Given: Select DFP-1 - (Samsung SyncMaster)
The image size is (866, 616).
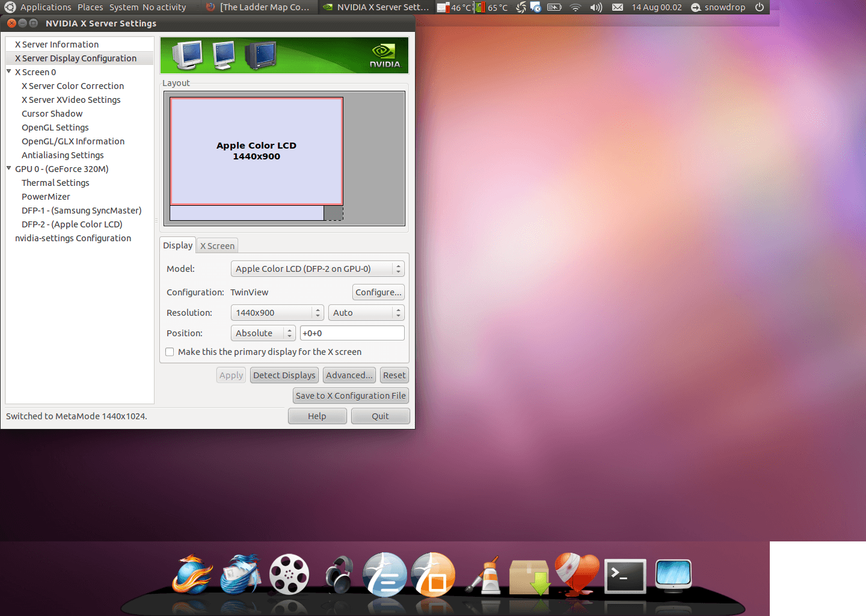Looking at the screenshot, I should (79, 211).
